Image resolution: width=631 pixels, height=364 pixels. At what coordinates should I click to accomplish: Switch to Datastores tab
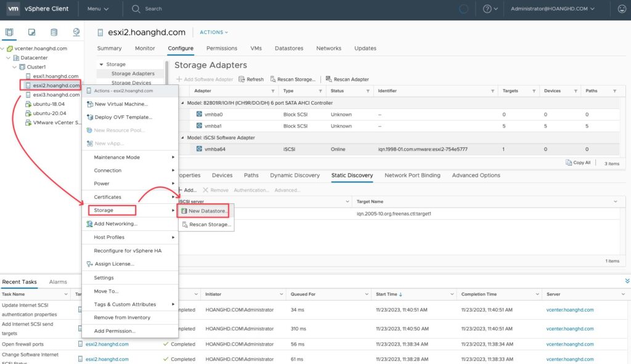pos(289,48)
